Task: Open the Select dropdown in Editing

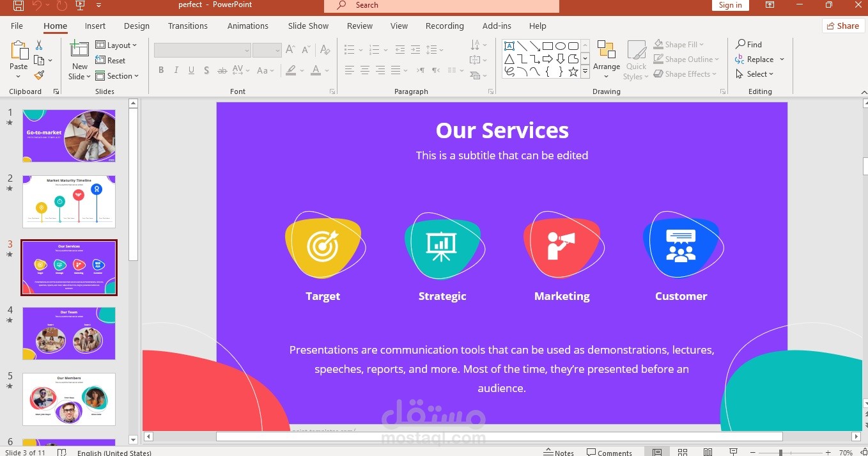Action: [x=754, y=74]
